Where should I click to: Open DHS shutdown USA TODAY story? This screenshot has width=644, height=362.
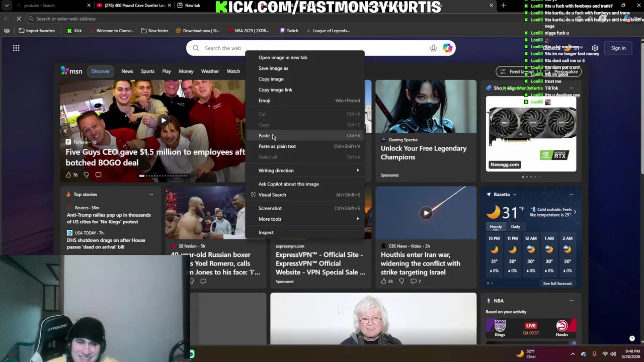pyautogui.click(x=106, y=243)
